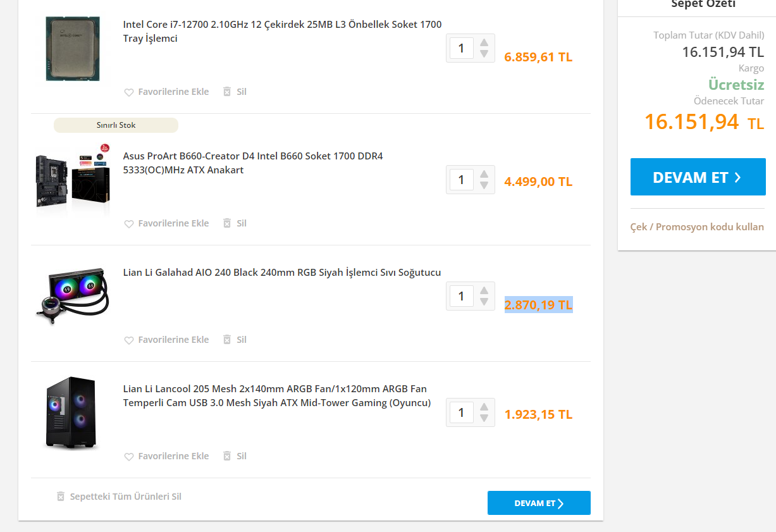This screenshot has height=532, width=776.
Task: Open Çek / Promosyon kodu kullan link
Action: [697, 226]
